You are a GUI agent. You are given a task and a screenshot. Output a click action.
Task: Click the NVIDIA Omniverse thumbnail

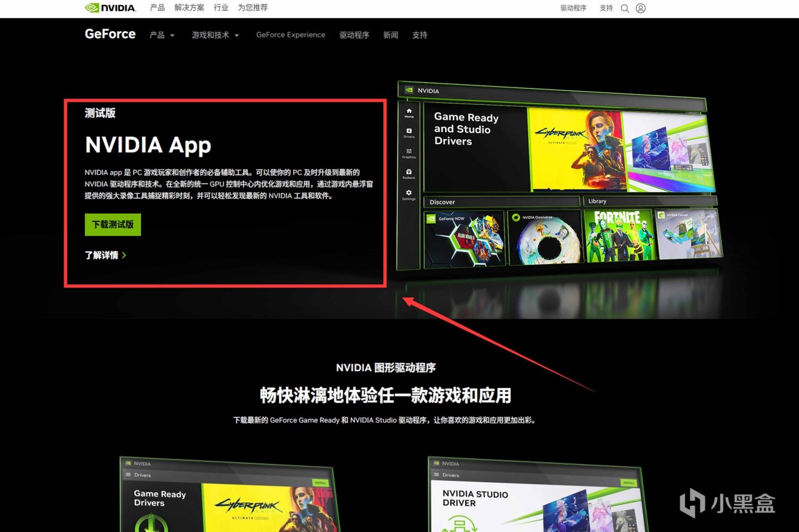tap(545, 236)
